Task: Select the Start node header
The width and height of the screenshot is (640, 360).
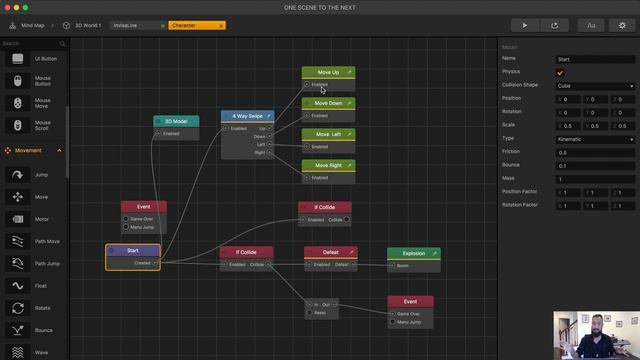Action: (x=133, y=251)
